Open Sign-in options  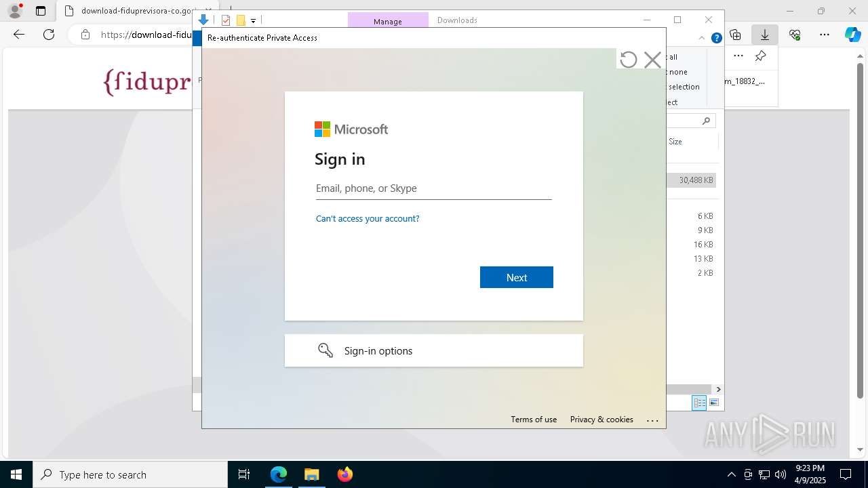pos(433,350)
